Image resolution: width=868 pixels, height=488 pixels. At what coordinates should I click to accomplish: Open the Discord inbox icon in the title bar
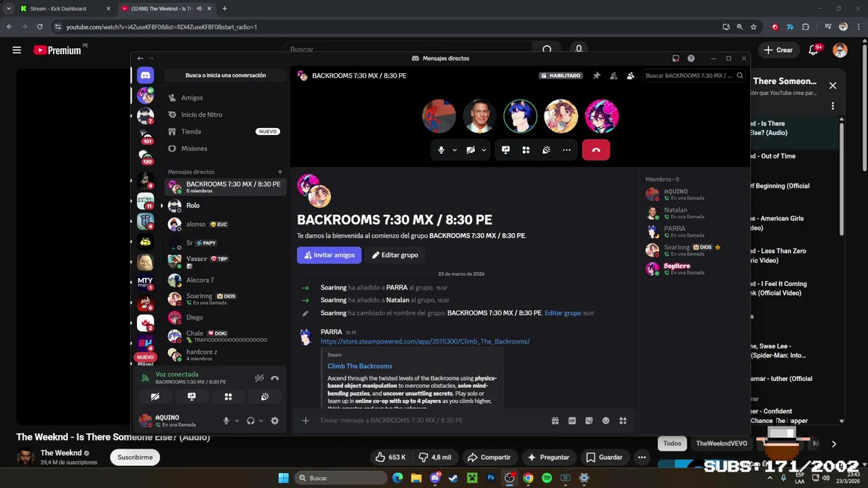pos(675,58)
